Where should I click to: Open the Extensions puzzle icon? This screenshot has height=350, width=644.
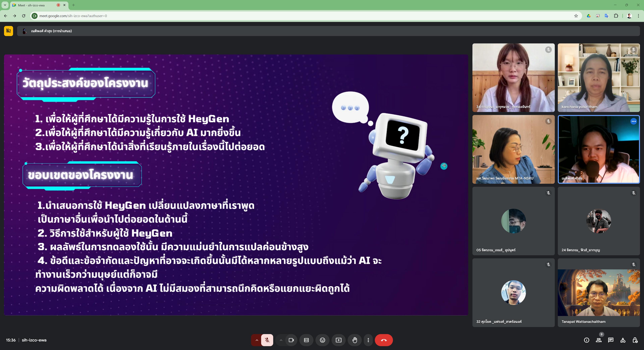click(616, 16)
